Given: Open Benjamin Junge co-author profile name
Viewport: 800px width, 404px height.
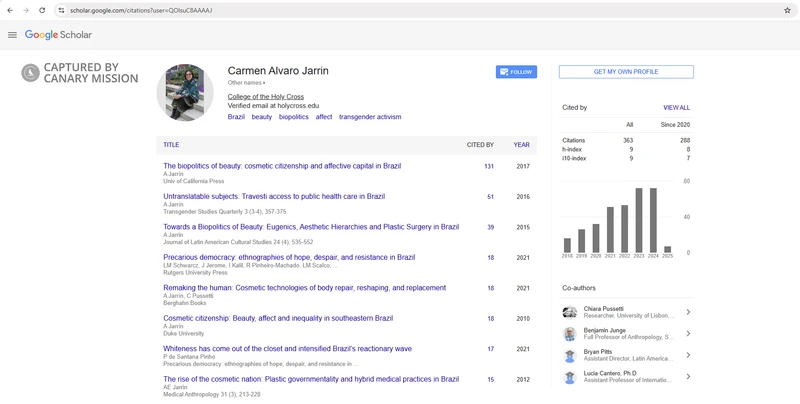Looking at the screenshot, I should 605,331.
